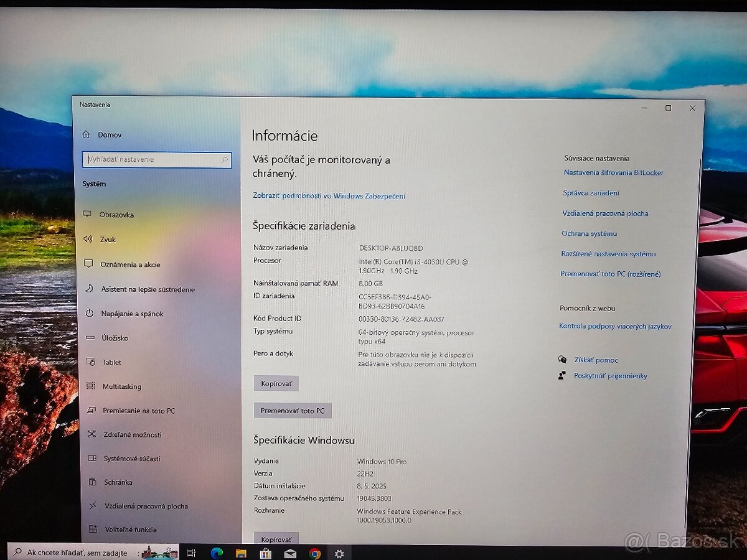747x560 pixels.
Task: Open Ochrana systému link
Action: pyautogui.click(x=590, y=233)
